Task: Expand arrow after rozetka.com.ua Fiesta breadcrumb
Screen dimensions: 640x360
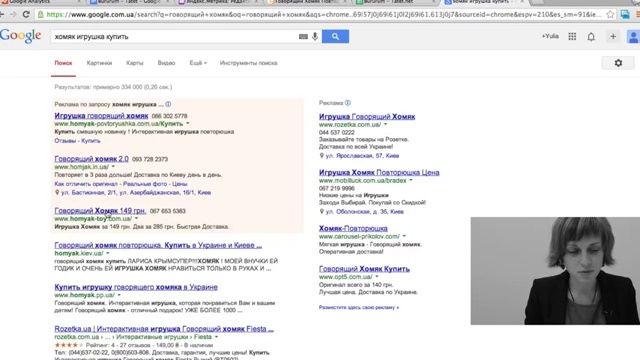Action: coord(216,337)
